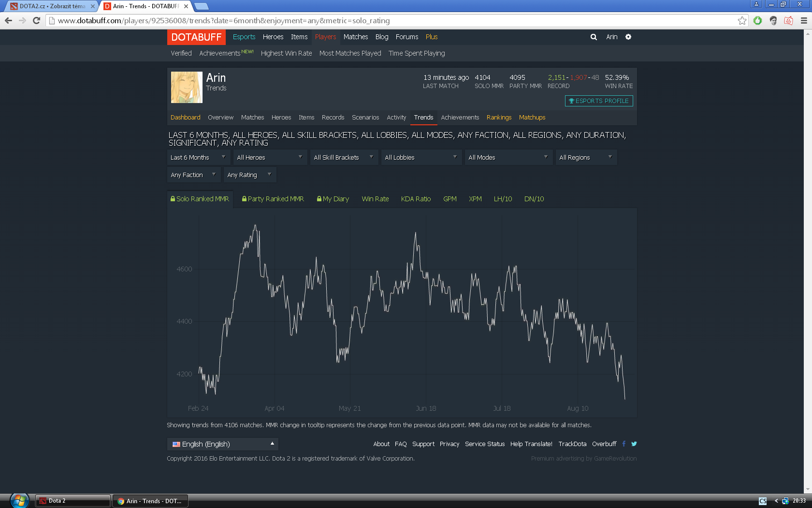Open the Most Matches Played link
The image size is (812, 508).
[350, 53]
